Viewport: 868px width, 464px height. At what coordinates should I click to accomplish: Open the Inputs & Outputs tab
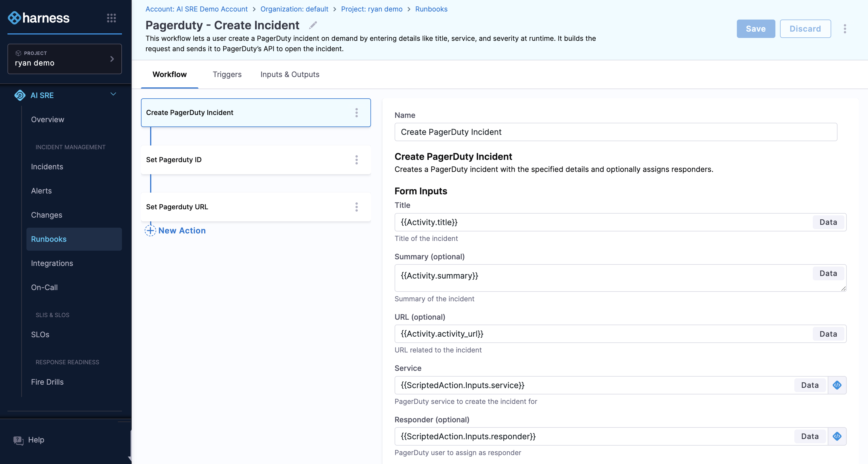point(290,74)
